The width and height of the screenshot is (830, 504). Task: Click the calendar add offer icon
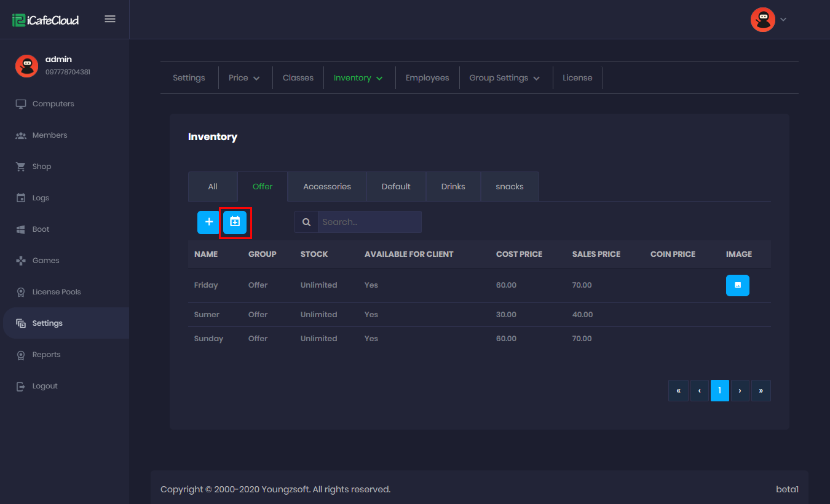point(235,222)
